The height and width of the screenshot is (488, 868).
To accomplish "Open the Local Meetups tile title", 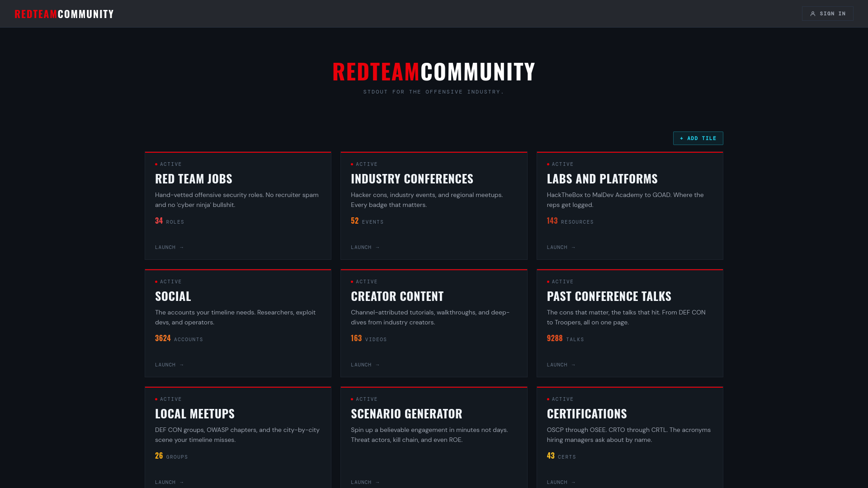I will click(x=195, y=414).
